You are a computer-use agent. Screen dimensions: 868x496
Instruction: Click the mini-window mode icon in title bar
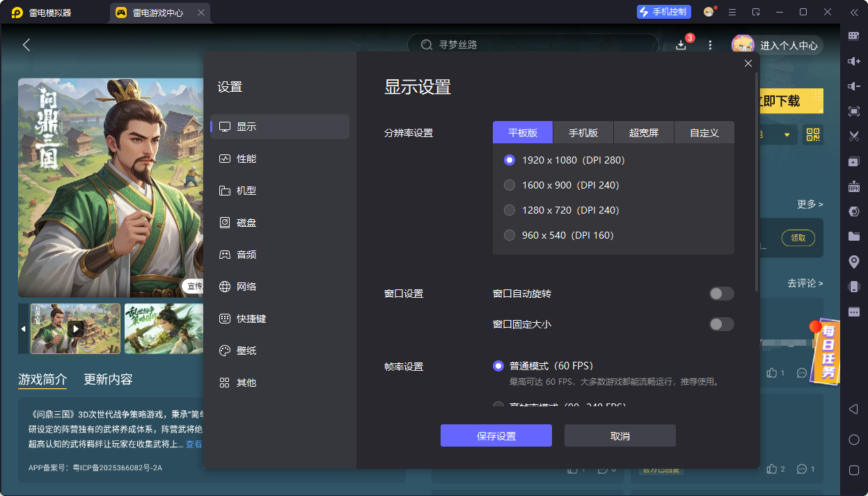tap(756, 12)
